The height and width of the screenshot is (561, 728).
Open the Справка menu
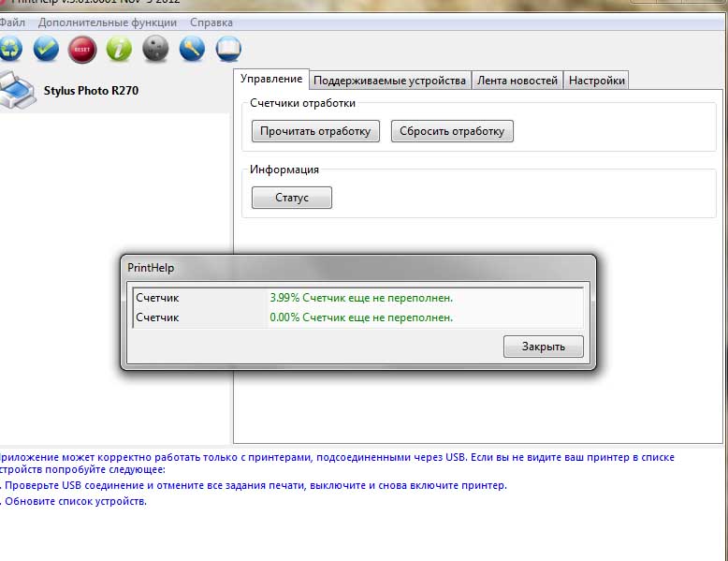[x=211, y=22]
